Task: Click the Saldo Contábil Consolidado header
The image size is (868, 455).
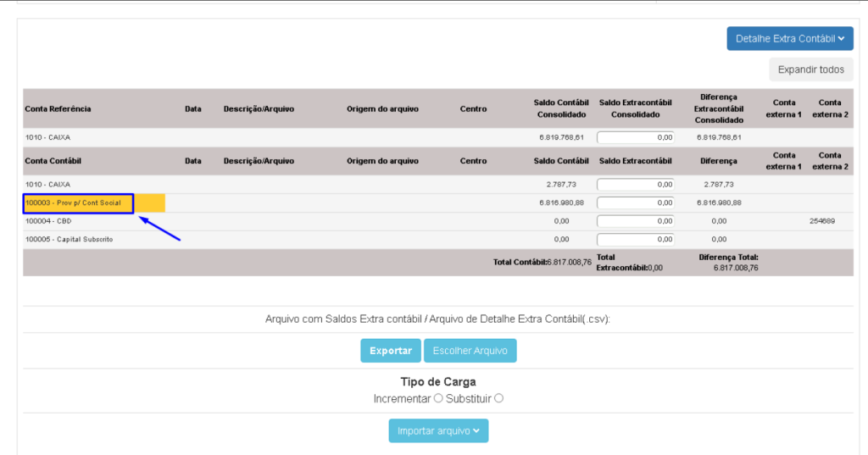Action: [x=562, y=109]
